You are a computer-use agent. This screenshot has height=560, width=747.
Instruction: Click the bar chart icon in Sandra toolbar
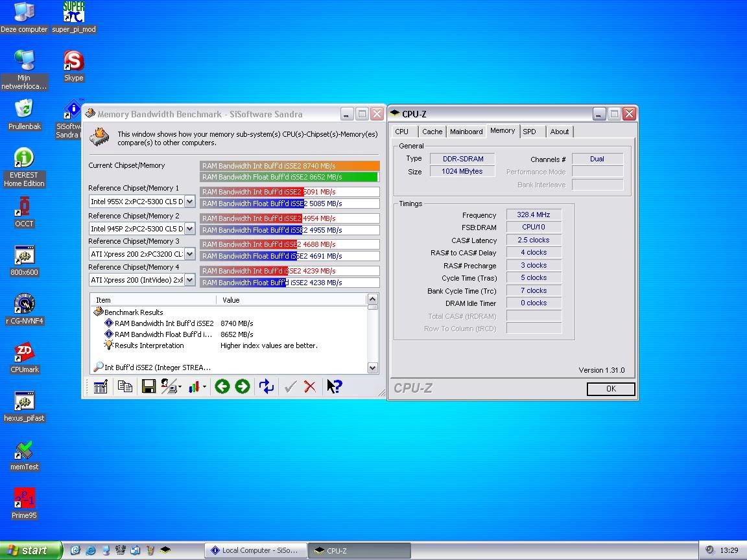tap(194, 387)
